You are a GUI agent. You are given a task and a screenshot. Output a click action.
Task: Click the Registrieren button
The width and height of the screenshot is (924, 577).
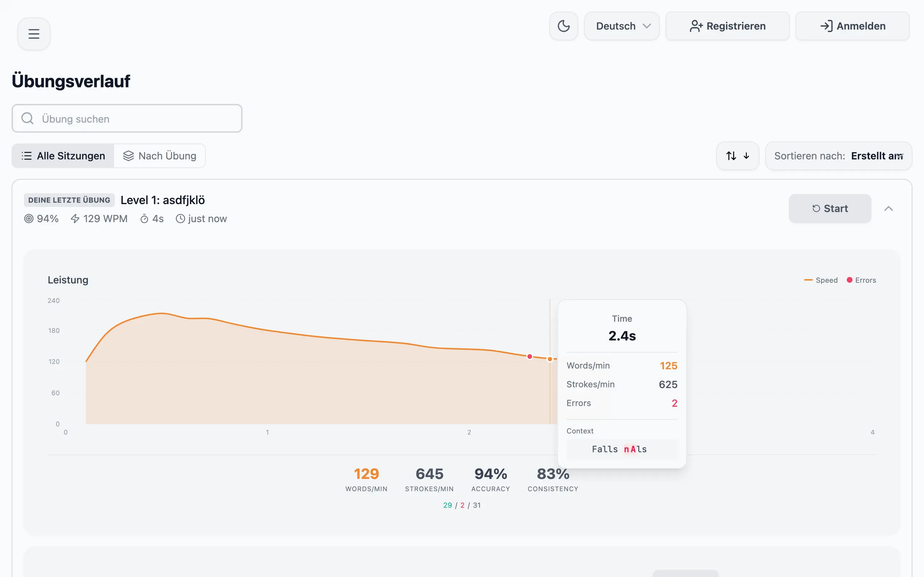coord(727,26)
